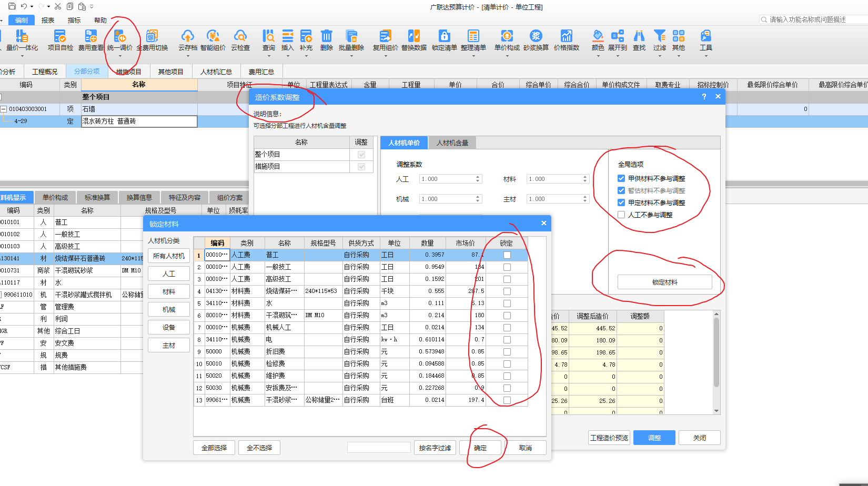
Task: Check lock box for 一般技工 row
Action: point(507,267)
